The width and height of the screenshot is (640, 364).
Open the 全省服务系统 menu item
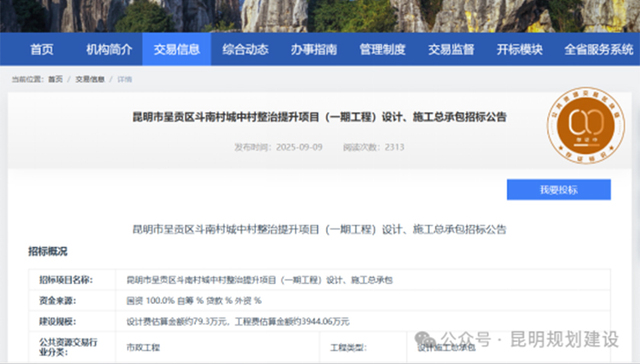coord(599,49)
